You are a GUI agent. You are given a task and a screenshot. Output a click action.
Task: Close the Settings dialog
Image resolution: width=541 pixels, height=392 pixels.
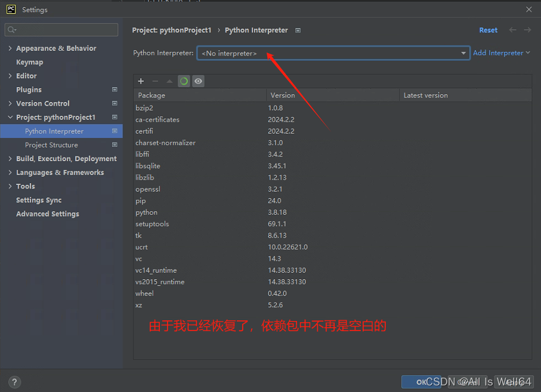point(529,10)
